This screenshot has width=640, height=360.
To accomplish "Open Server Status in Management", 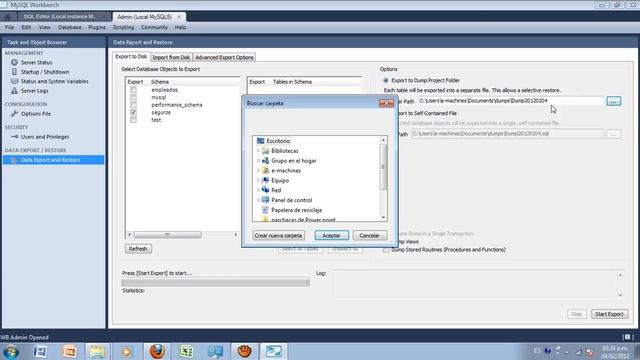I will point(36,62).
